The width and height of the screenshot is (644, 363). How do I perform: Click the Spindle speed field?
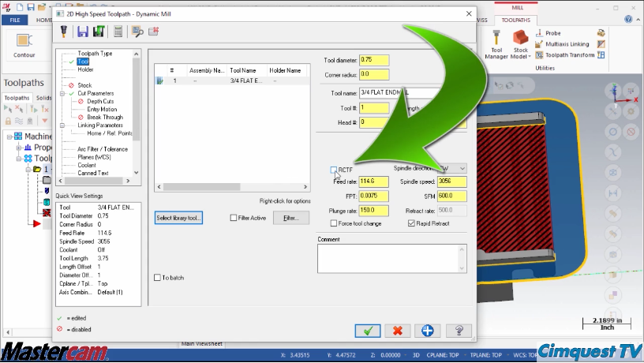coord(451,181)
